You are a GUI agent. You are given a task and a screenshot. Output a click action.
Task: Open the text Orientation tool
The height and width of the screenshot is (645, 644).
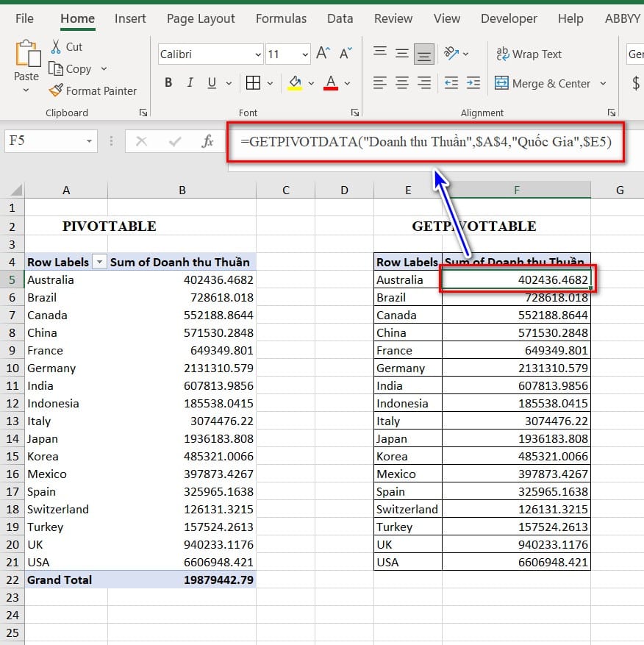click(451, 54)
